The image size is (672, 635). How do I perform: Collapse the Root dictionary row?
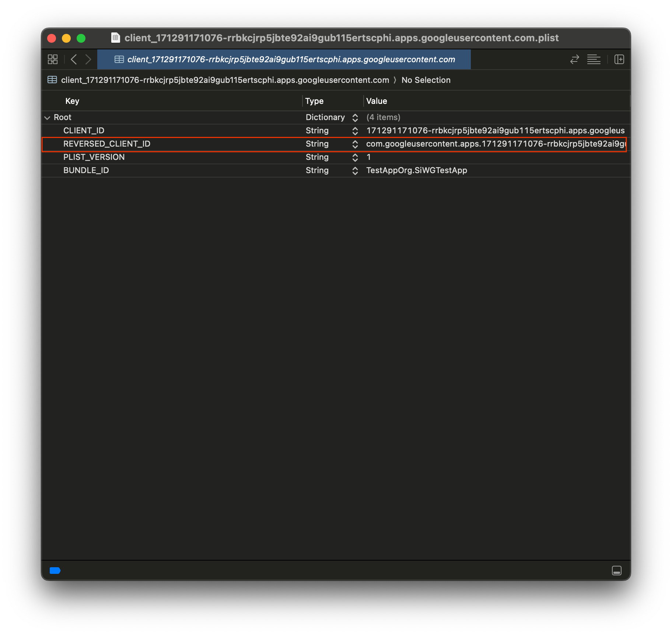pos(48,117)
